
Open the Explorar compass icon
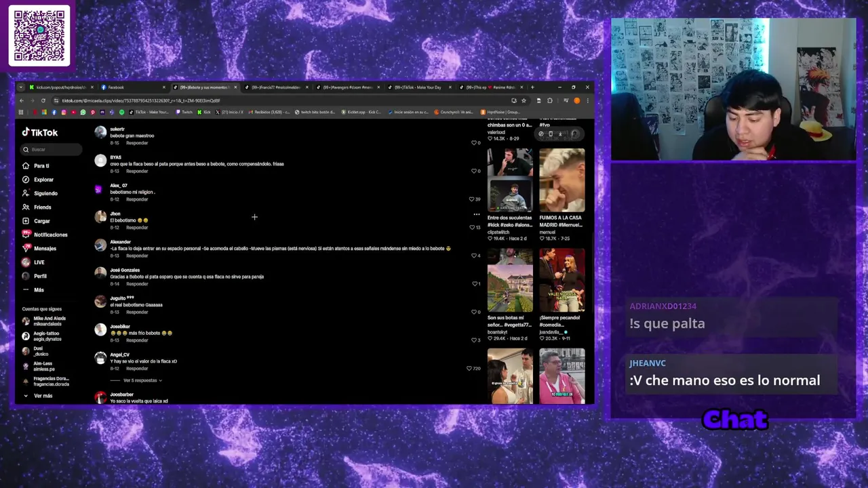(26, 180)
